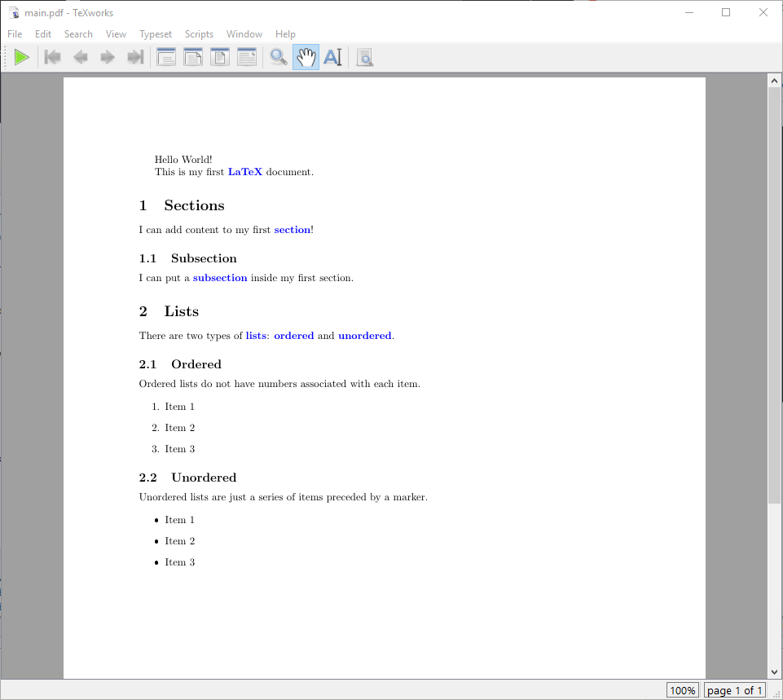This screenshot has height=700, width=783.
Task: Click the scrollbar down arrow
Action: tap(774, 672)
